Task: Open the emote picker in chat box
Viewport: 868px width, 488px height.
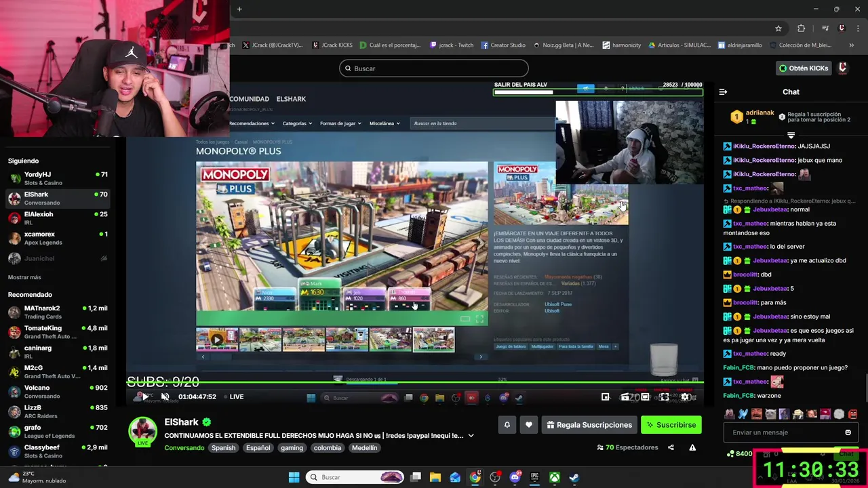Action: 848,432
